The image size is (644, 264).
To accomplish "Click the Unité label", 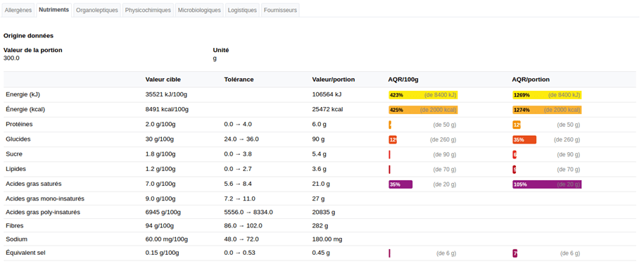I will [221, 50].
